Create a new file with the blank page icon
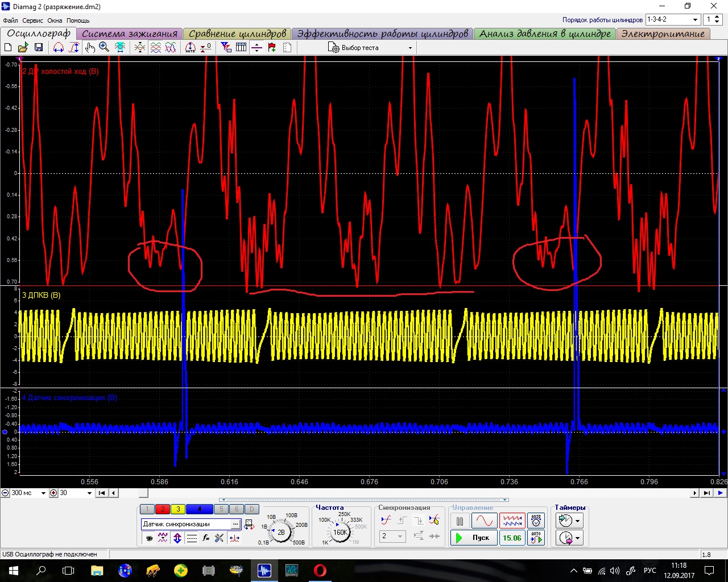The height and width of the screenshot is (582, 728). coord(9,47)
